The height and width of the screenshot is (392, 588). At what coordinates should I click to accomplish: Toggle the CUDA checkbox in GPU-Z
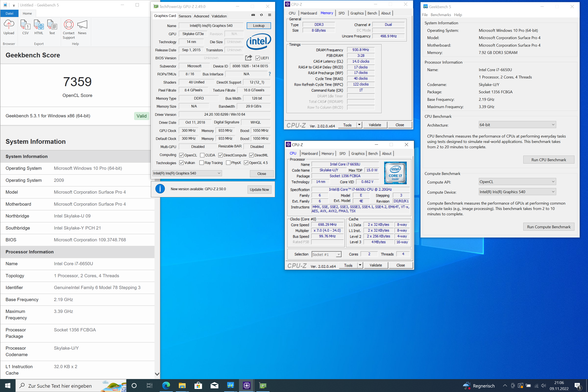pyautogui.click(x=202, y=155)
